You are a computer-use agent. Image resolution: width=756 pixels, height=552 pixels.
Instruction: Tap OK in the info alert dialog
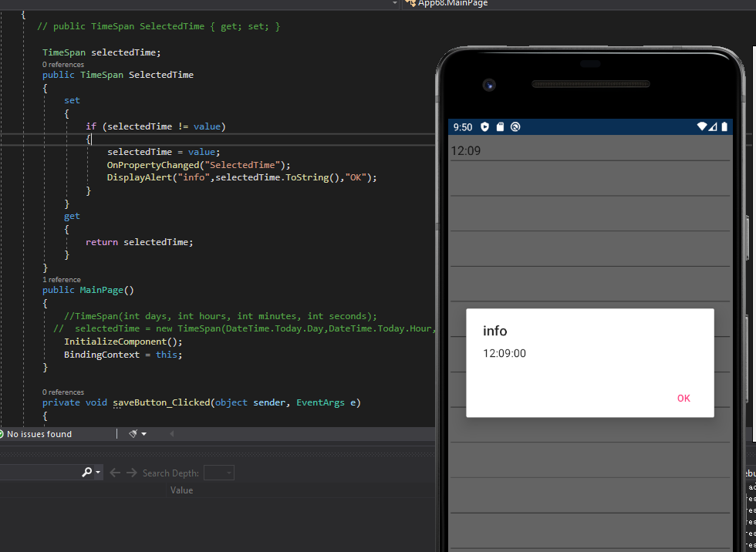pyautogui.click(x=683, y=399)
